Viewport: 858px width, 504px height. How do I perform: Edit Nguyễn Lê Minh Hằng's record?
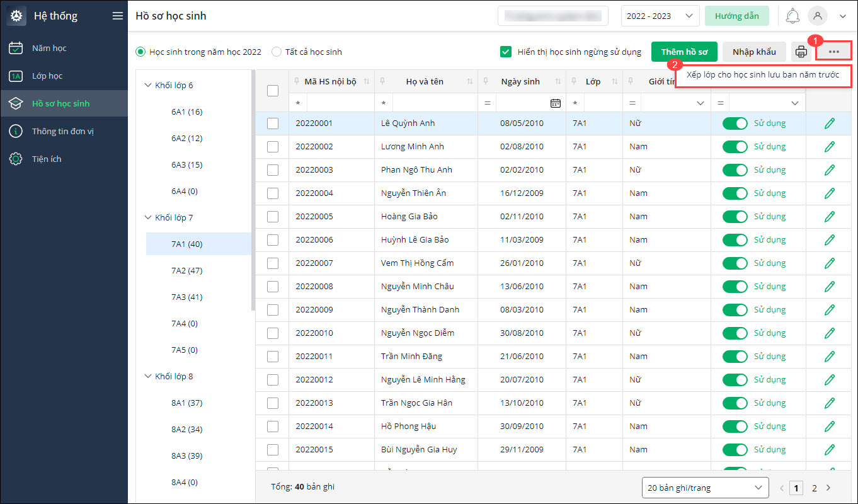pos(830,380)
